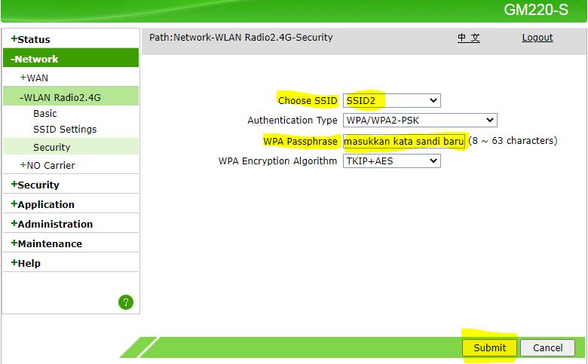Click the '(8 ~ 63 characters)' hint text
This screenshot has height=364, width=588.
513,141
